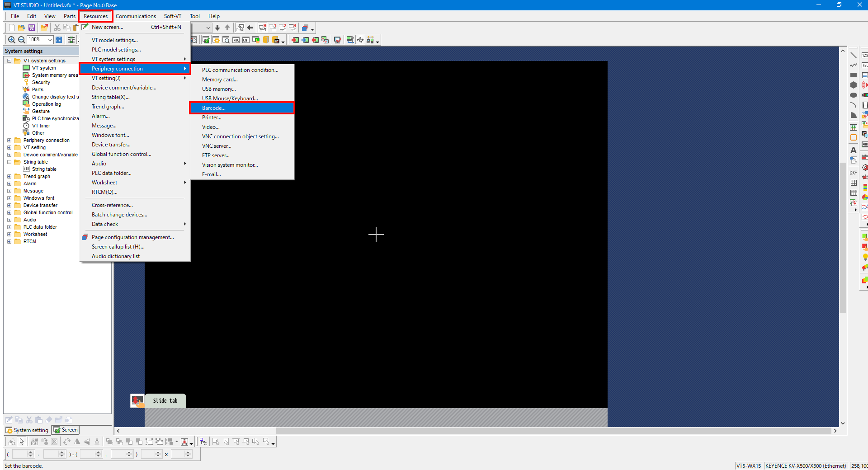
Task: Expand the Periphery connection tree folder
Action: (x=9, y=140)
